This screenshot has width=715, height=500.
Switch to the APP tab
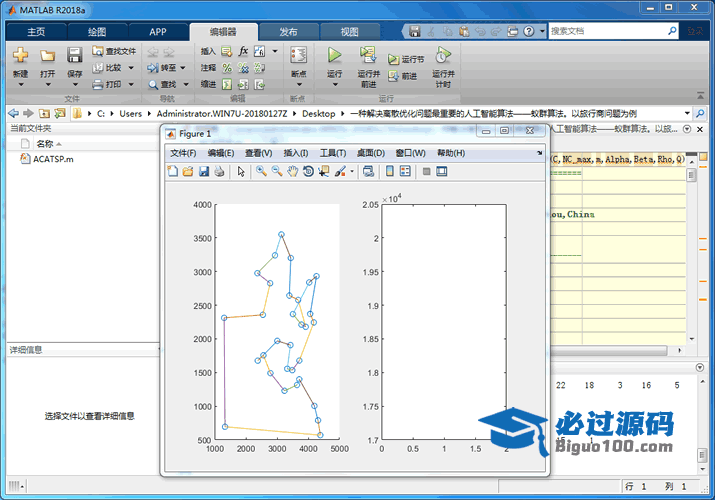pos(158,32)
